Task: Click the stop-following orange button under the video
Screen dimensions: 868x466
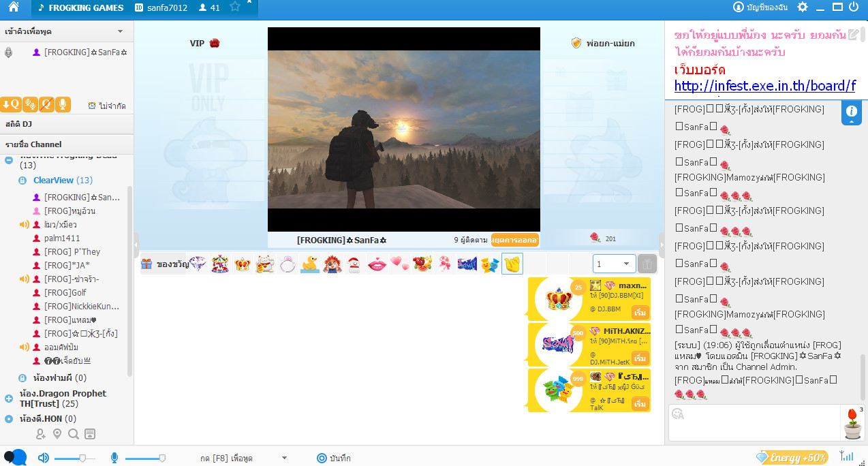Action: 514,240
